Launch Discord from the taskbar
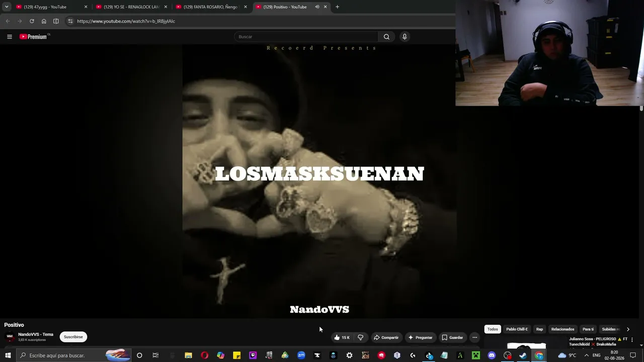Viewport: 644px width, 362px height. pos(492,355)
